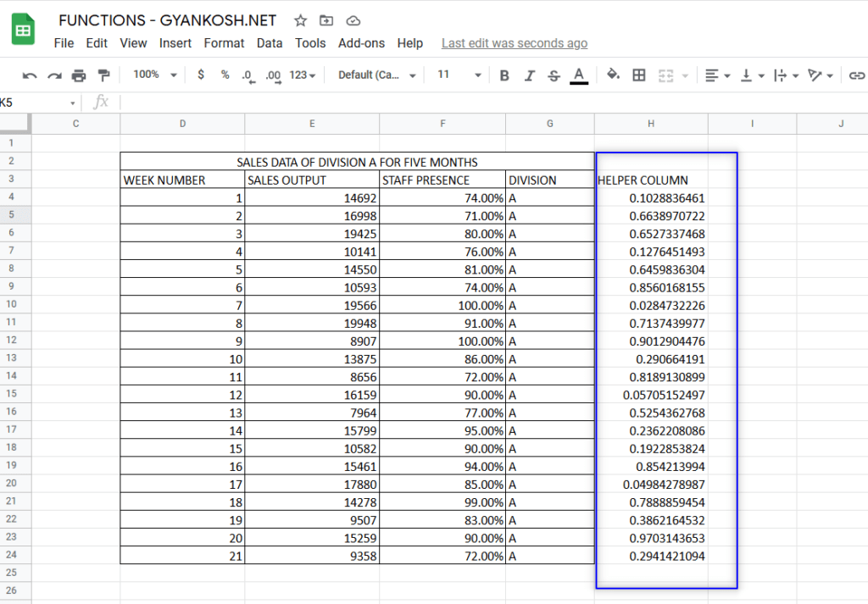Open the Print dialog icon
868x604 pixels.
pyautogui.click(x=78, y=75)
